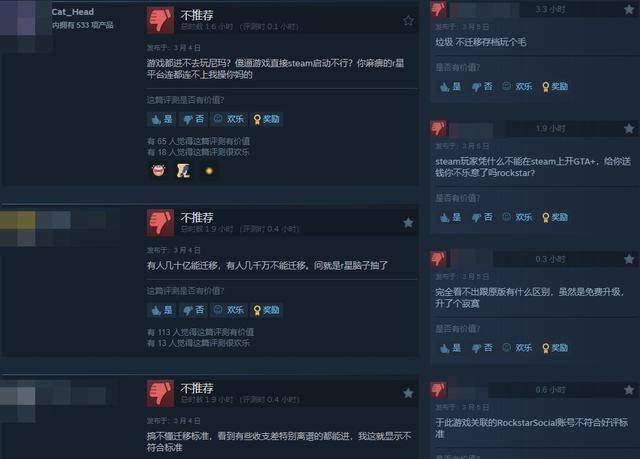Mark Cat_Head's review as 欢乐 (Funny)
Viewport: 640px width, 459px height.
pos(229,119)
